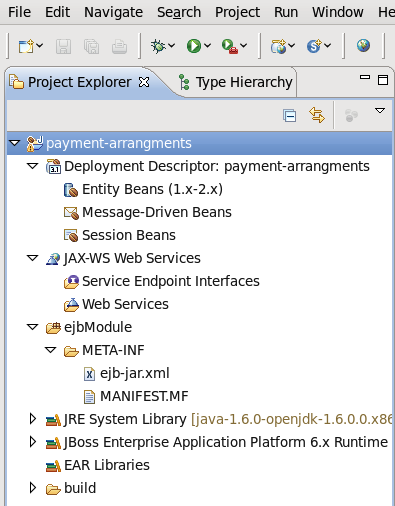
Task: Open the Edit menu
Action: coord(57,12)
